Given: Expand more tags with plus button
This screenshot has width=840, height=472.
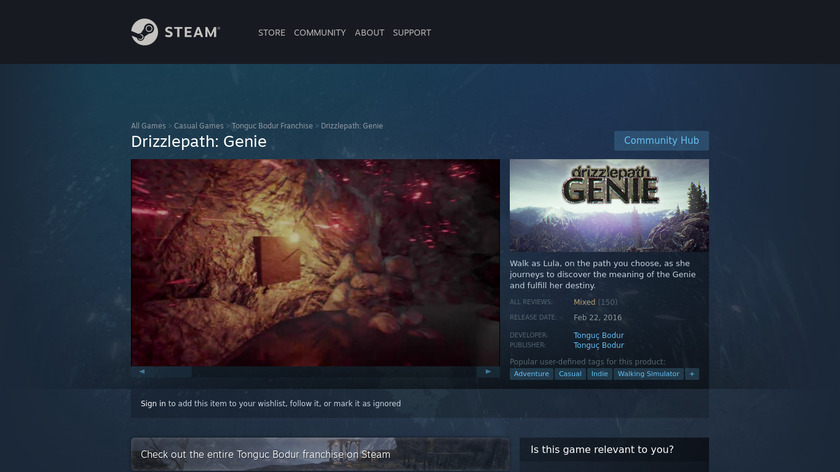Looking at the screenshot, I should coord(692,374).
